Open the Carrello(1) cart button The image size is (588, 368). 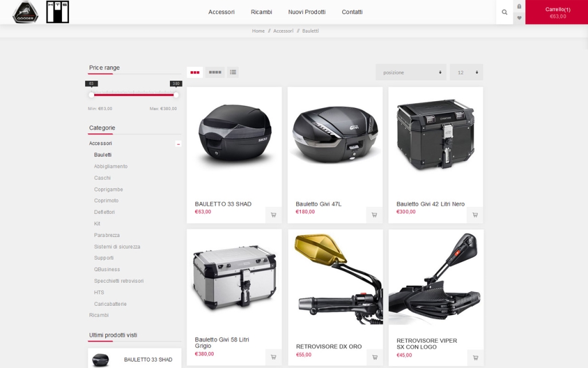coord(556,12)
